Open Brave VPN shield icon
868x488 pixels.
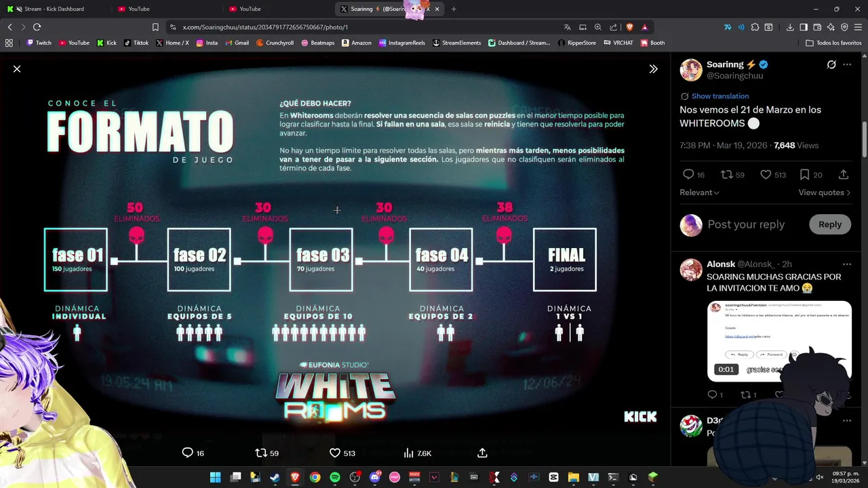[844, 27]
